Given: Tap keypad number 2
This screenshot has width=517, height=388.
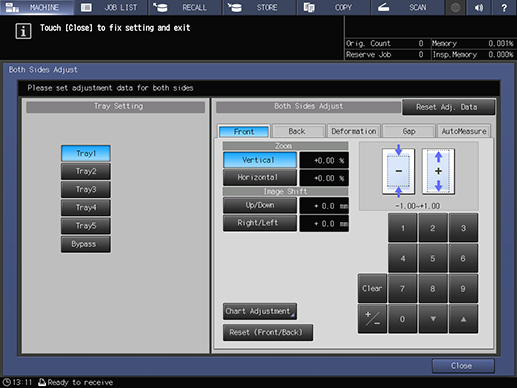Looking at the screenshot, I should click(433, 228).
